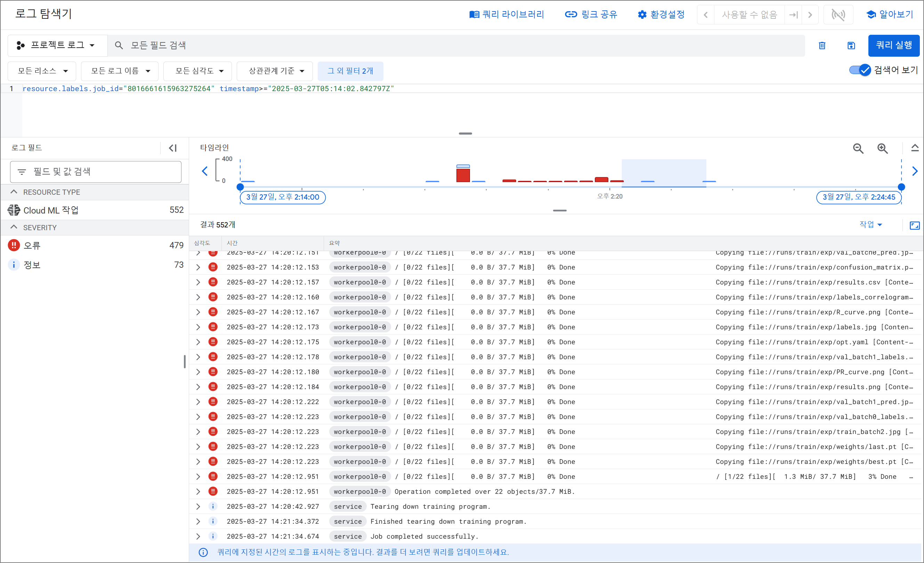The width and height of the screenshot is (924, 563).
Task: Click the timeline start handle
Action: point(240,187)
